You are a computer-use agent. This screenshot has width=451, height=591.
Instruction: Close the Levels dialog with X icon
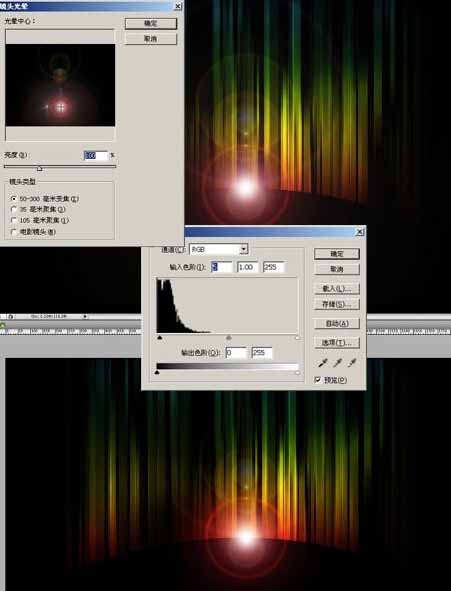click(360, 232)
